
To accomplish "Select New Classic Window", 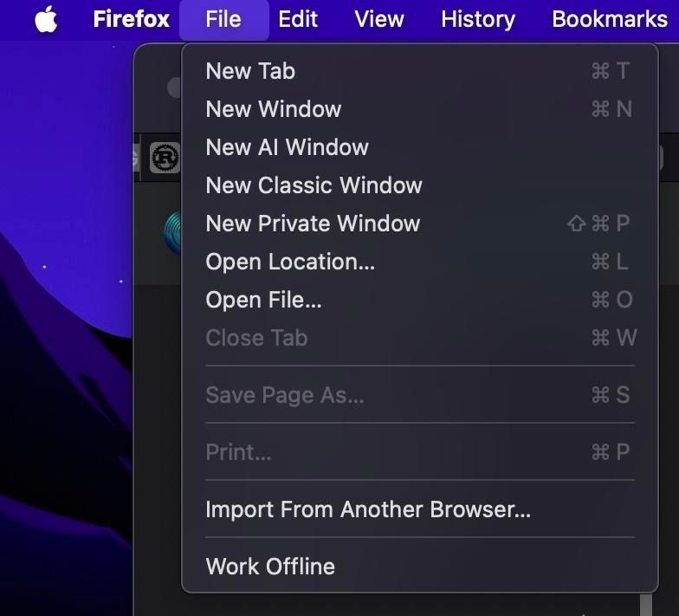I will (419, 185).
